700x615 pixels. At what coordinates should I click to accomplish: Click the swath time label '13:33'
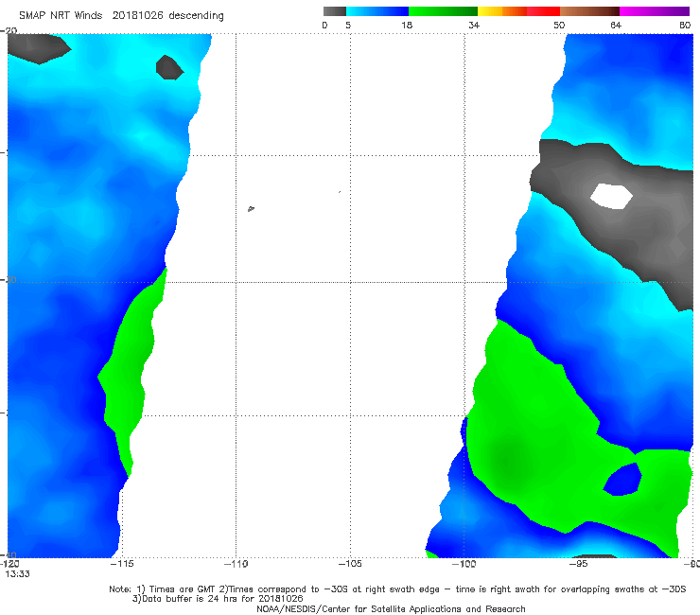click(x=17, y=574)
